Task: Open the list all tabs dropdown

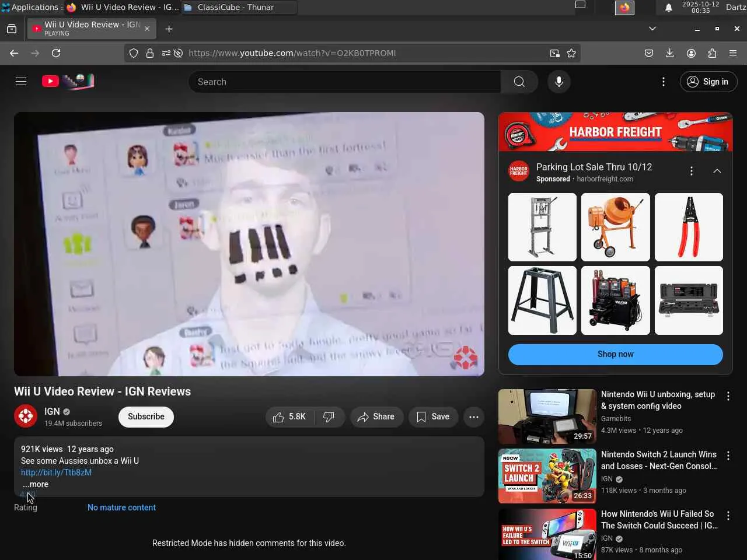Action: [x=652, y=29]
